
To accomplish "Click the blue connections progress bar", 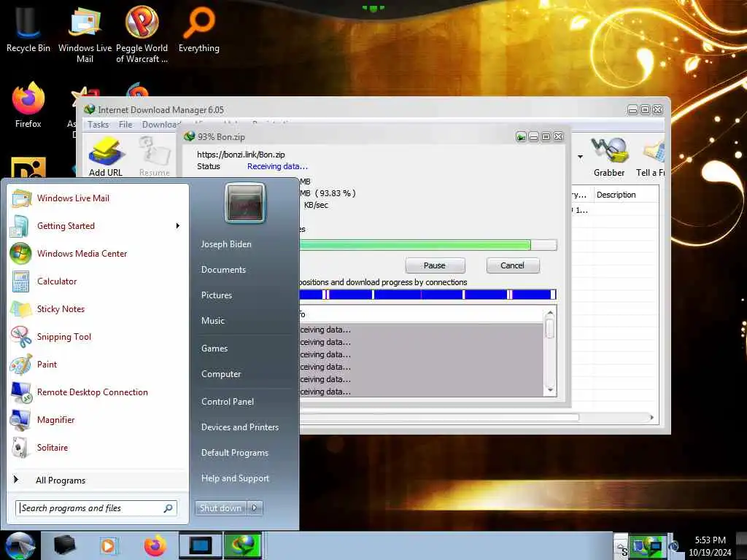I will coord(427,295).
